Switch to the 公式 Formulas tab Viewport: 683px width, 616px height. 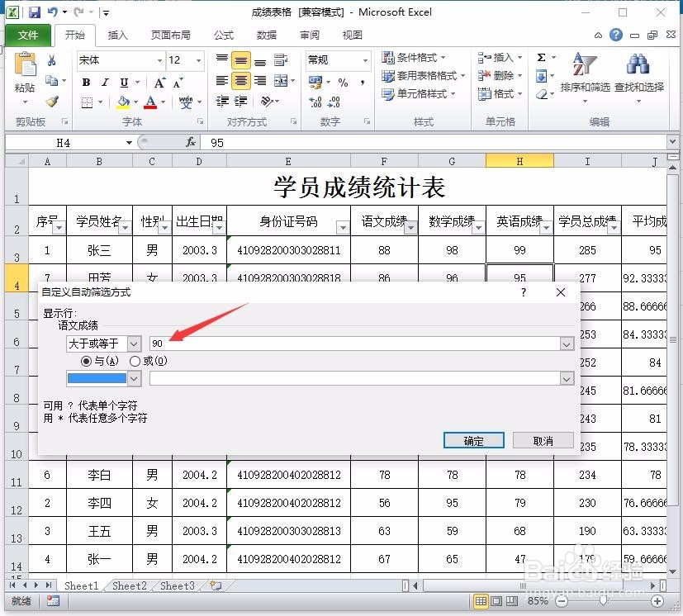[x=224, y=36]
